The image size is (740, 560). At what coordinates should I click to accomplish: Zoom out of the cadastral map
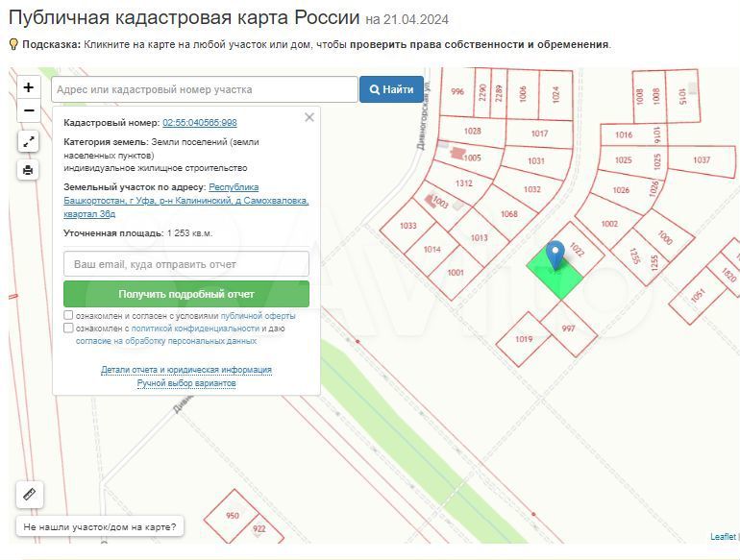click(x=29, y=110)
